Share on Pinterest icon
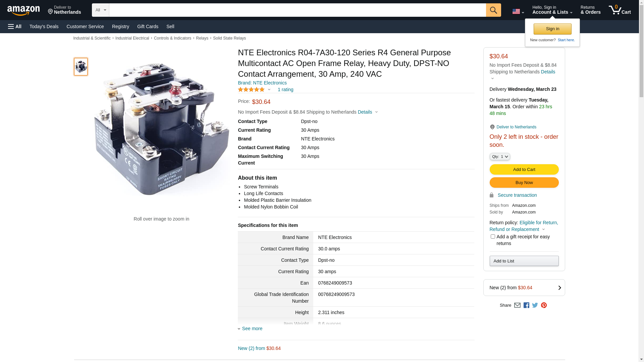644x362 pixels. 544,305
